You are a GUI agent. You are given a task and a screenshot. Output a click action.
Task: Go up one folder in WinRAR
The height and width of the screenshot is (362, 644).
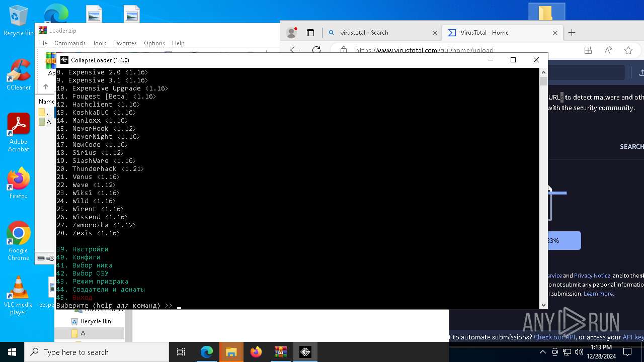45,86
